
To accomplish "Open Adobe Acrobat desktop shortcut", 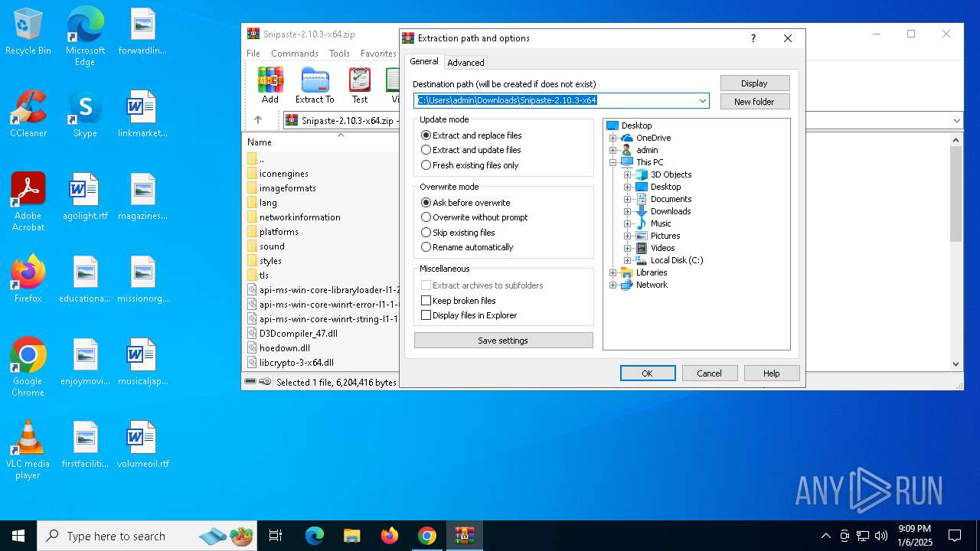I will tap(28, 202).
